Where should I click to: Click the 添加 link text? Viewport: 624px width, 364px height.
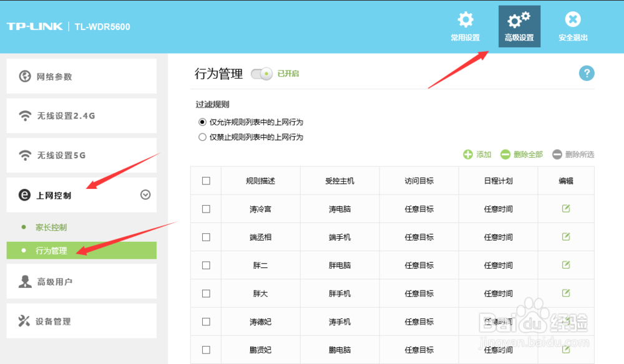(x=484, y=155)
